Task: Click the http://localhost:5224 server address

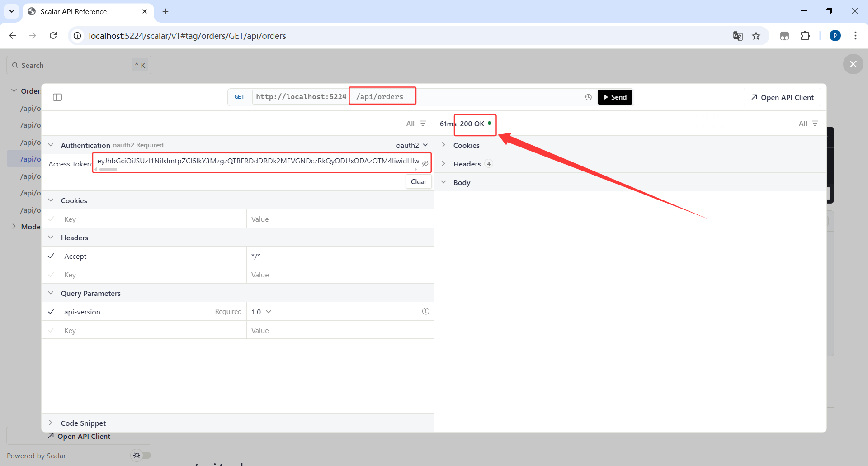Action: pyautogui.click(x=301, y=97)
